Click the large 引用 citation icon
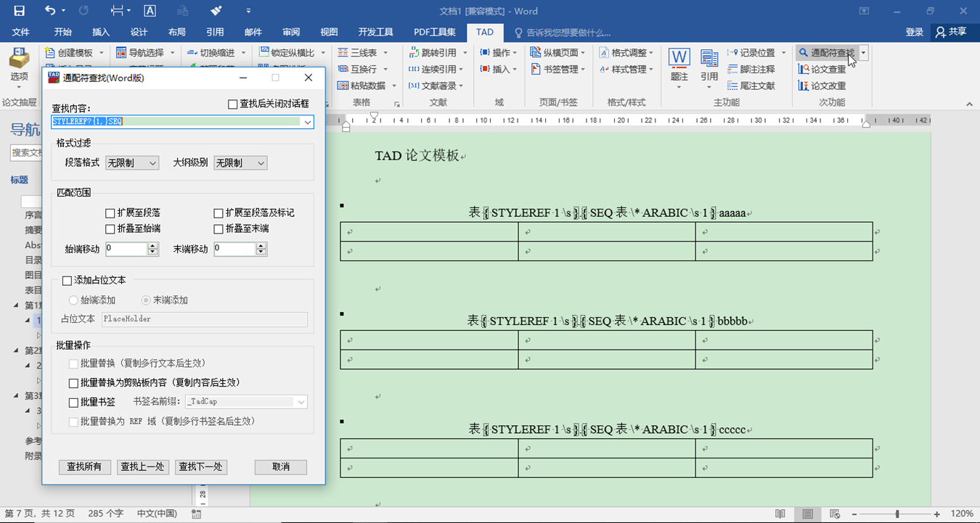 coord(709,58)
